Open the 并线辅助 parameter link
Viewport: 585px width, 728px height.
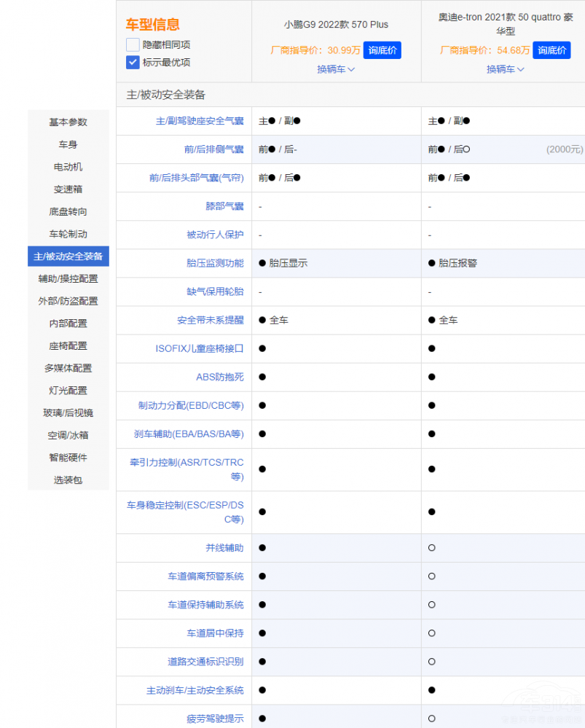click(224, 547)
